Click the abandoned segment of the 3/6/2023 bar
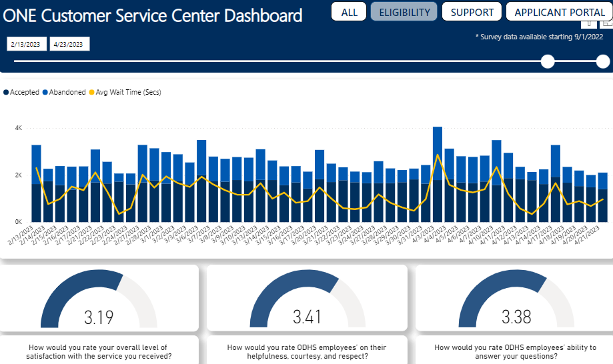Viewport: 613px width, 364px height. pyautogui.click(x=201, y=158)
